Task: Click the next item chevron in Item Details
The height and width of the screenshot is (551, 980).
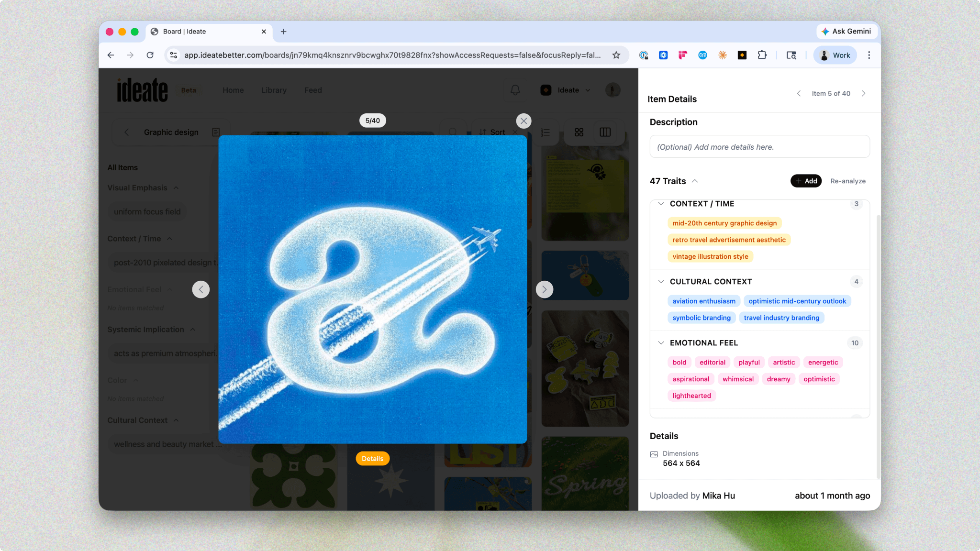Action: (x=863, y=94)
